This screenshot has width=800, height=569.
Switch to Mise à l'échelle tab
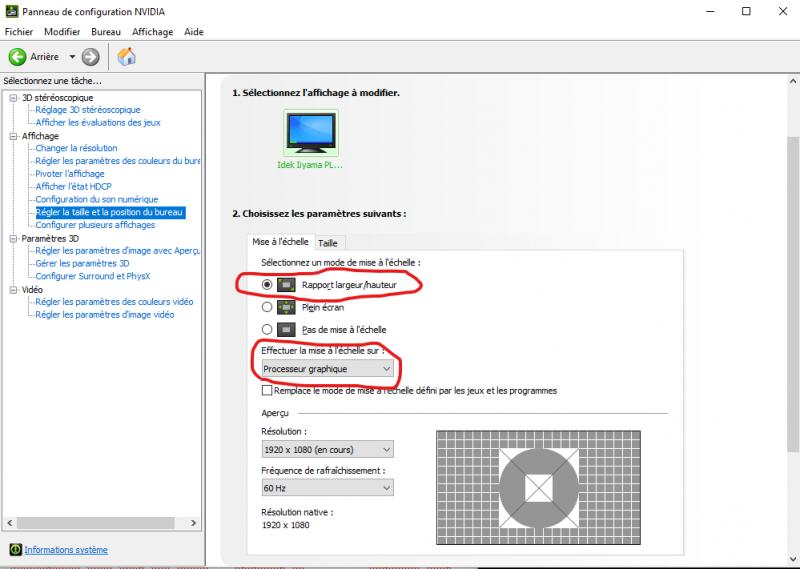pos(280,241)
